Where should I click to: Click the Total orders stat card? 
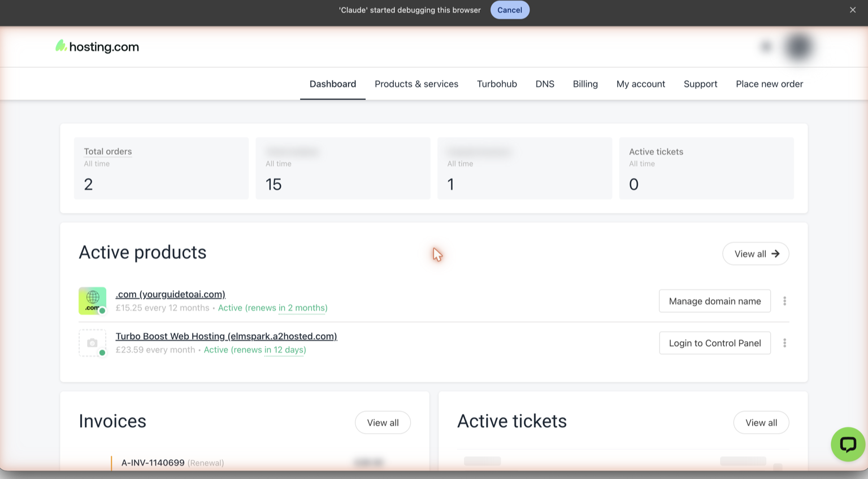[x=161, y=168]
